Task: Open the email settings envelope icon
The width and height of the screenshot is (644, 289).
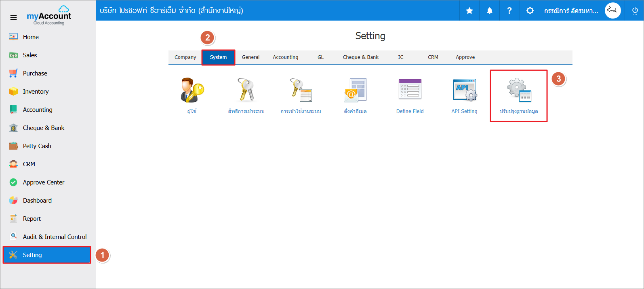Action: (355, 90)
